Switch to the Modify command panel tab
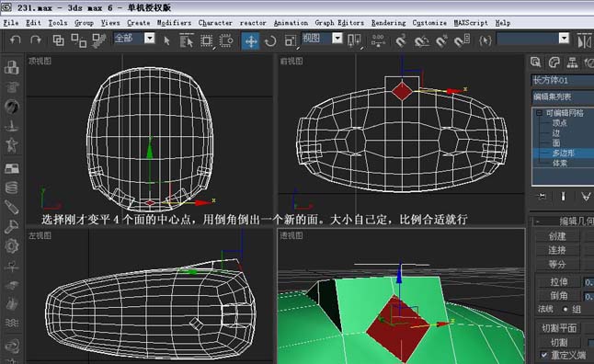Screen dimensions: 594x364 pyautogui.click(x=554, y=63)
